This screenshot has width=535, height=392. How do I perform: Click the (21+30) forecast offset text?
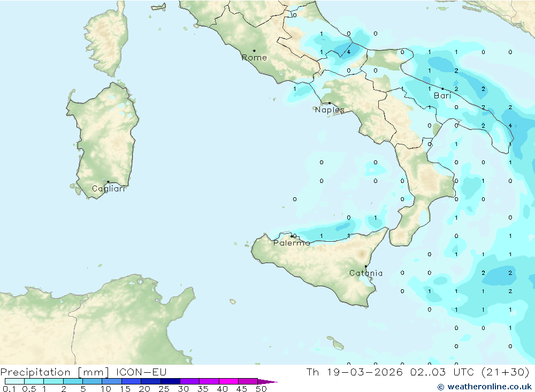(x=506, y=372)
